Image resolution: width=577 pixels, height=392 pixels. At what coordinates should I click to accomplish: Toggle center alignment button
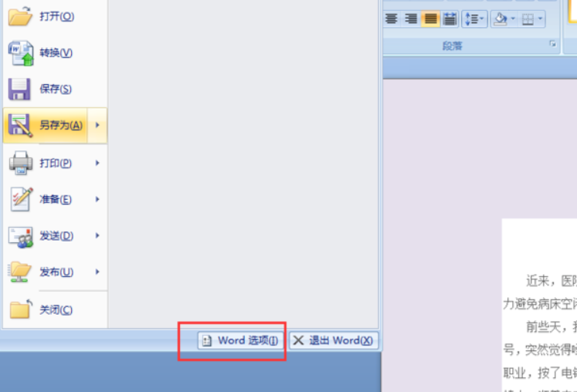392,19
